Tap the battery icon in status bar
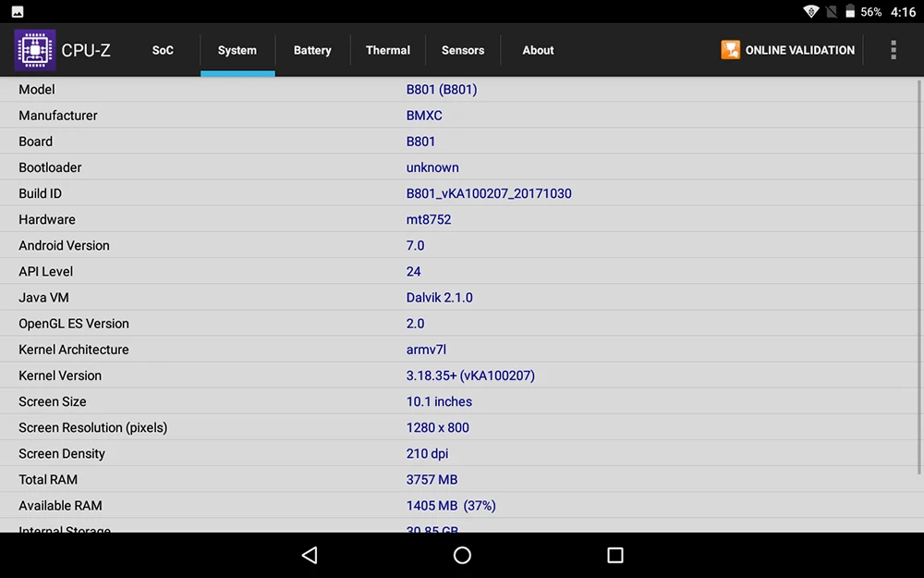The image size is (924, 578). (x=850, y=11)
